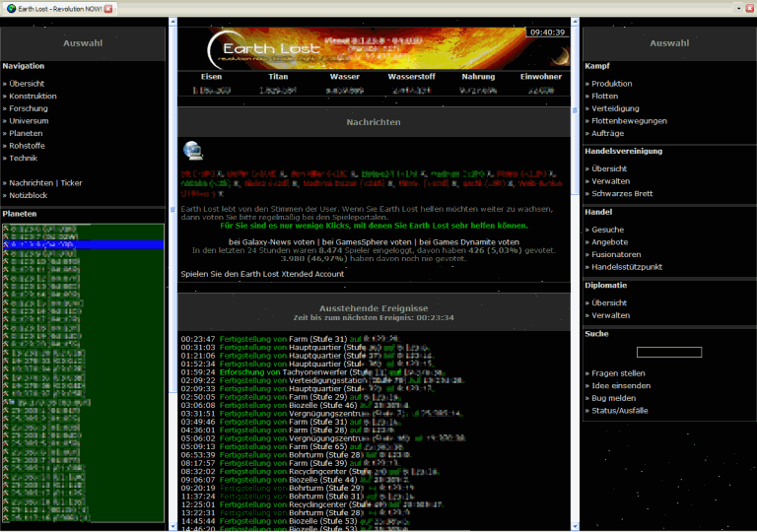This screenshot has height=532, width=757.
Task: Open Universum view
Action: [29, 121]
